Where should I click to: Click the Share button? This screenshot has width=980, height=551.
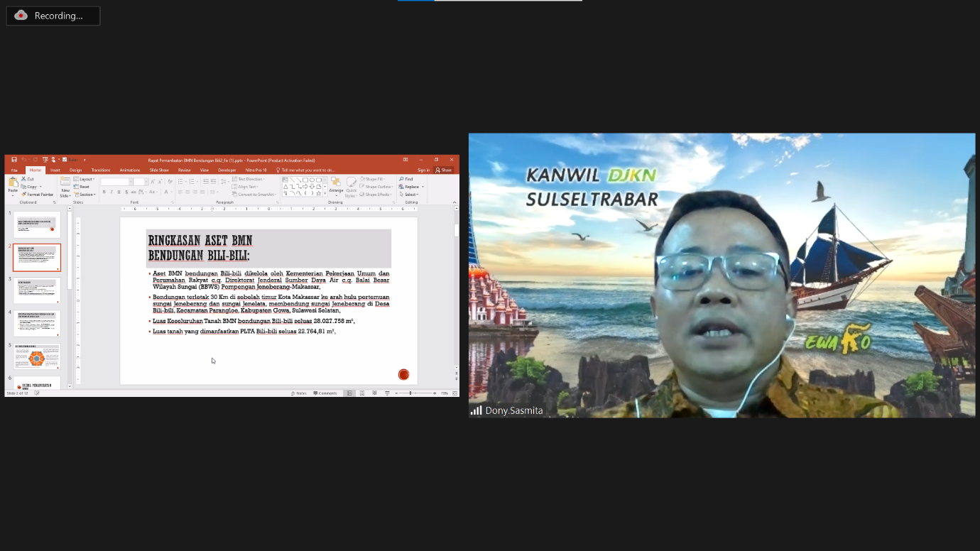(444, 170)
